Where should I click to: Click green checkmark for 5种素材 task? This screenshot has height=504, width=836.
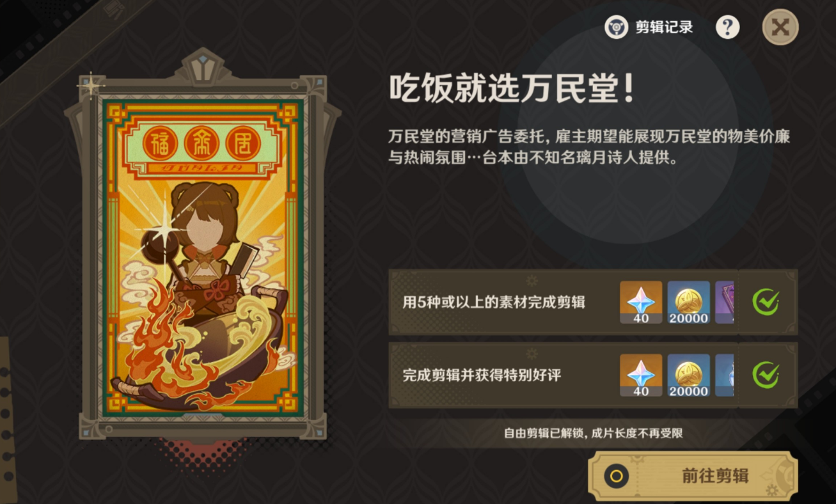click(766, 302)
